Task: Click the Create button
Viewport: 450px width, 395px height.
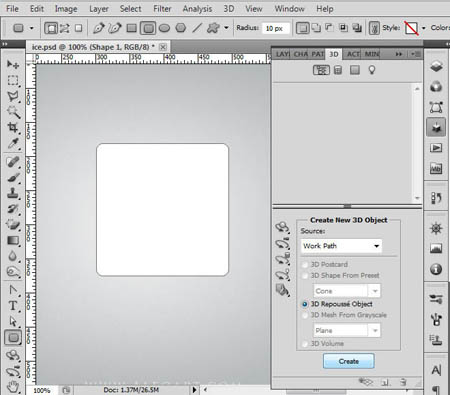Action: pyautogui.click(x=349, y=361)
